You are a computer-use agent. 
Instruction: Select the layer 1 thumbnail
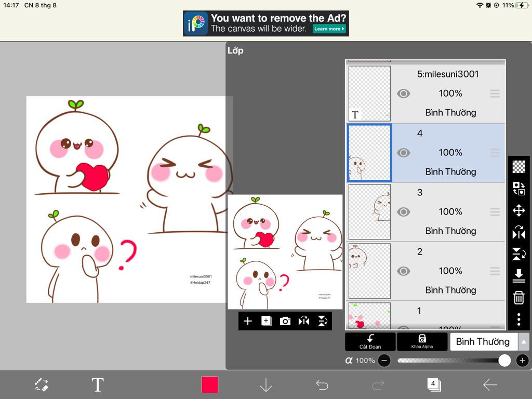click(369, 315)
